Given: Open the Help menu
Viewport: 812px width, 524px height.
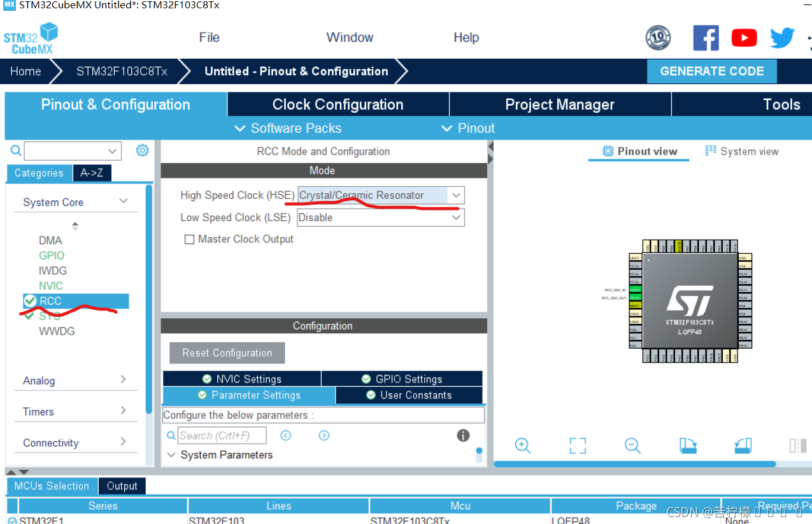Looking at the screenshot, I should click(466, 38).
